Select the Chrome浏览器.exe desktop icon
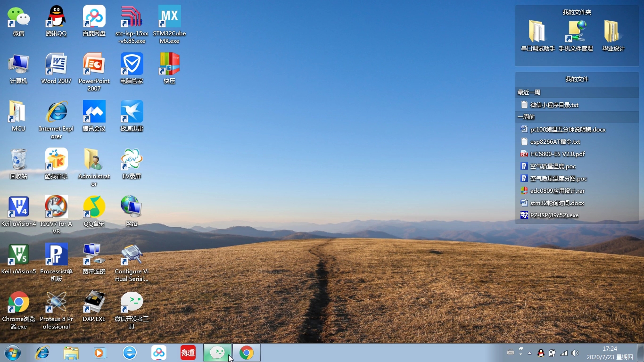 click(x=18, y=310)
